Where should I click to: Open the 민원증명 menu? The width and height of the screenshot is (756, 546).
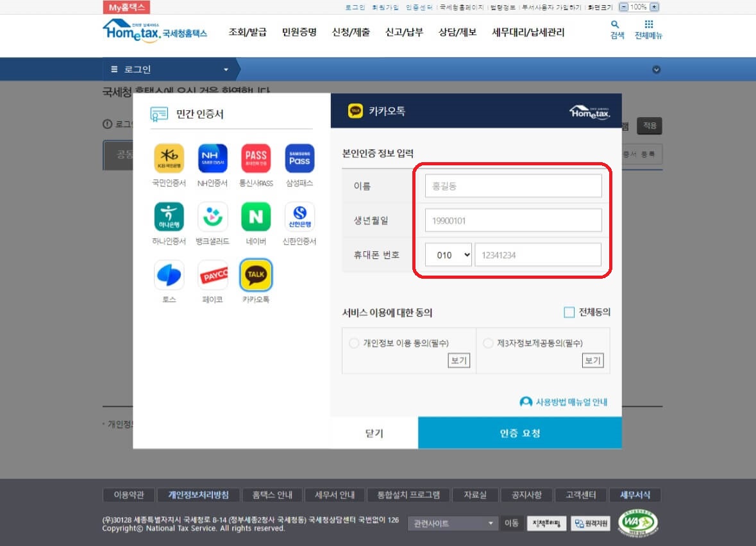click(x=299, y=32)
